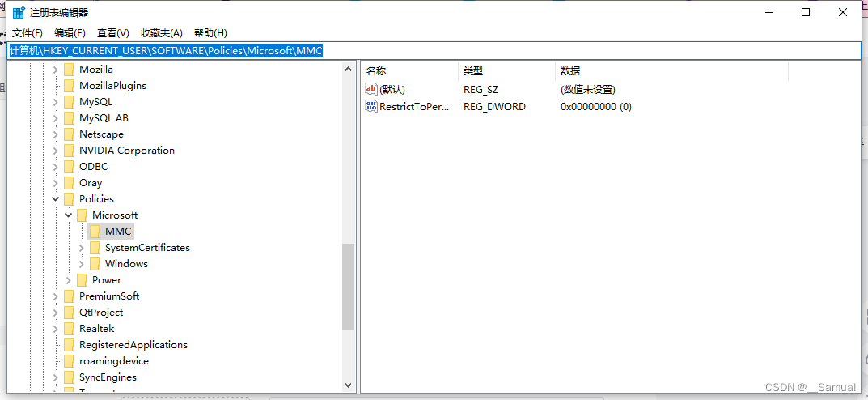Expand the SyncEngines key
The width and height of the screenshot is (868, 400).
(x=55, y=377)
